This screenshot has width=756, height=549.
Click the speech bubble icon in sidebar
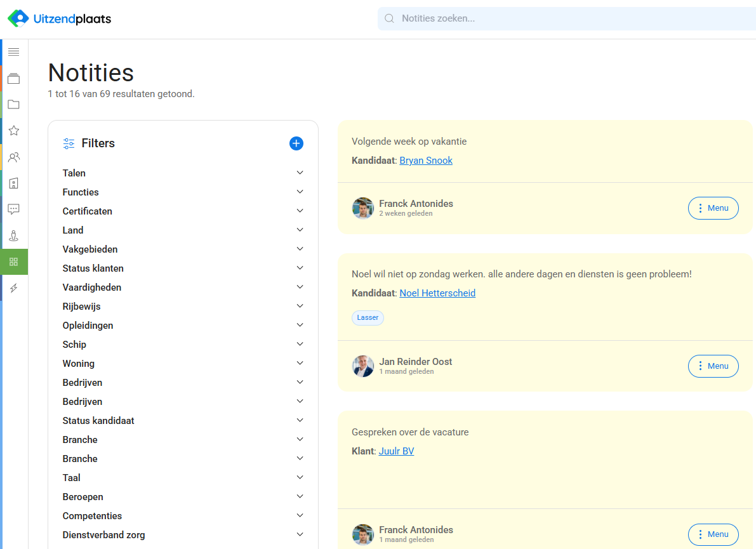pos(13,209)
